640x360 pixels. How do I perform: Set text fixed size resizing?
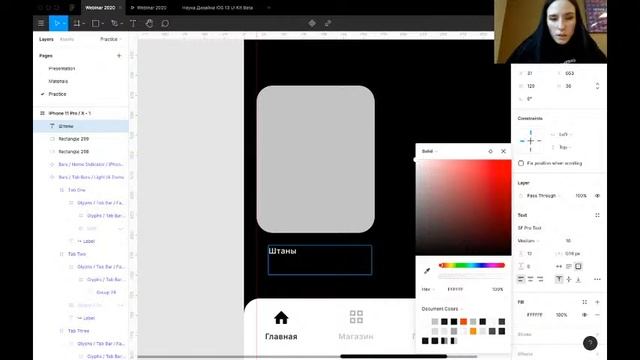click(x=578, y=267)
